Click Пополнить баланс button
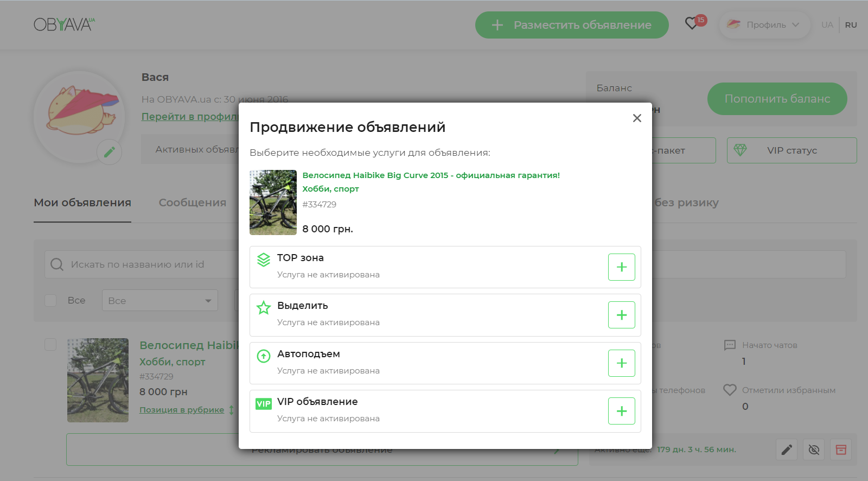868x481 pixels. (777, 99)
